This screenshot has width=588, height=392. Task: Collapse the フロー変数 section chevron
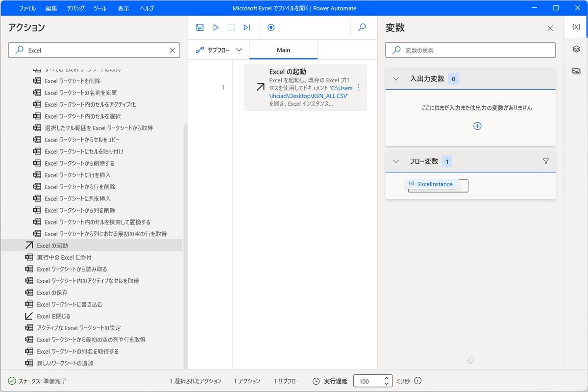[x=396, y=161]
